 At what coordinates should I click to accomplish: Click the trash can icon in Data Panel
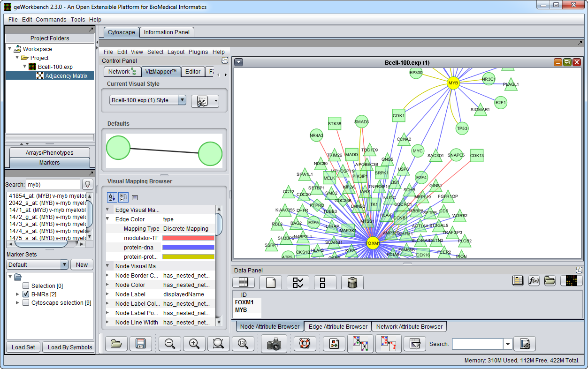pos(352,282)
